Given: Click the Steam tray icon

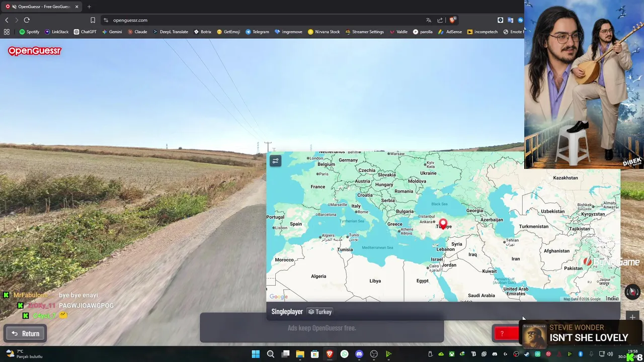Looking at the screenshot, I should (527, 354).
